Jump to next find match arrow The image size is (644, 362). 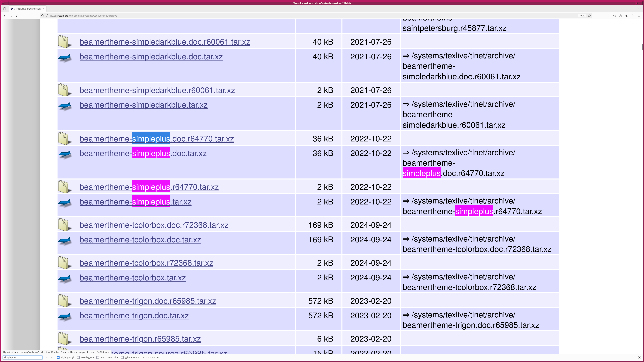52,357
